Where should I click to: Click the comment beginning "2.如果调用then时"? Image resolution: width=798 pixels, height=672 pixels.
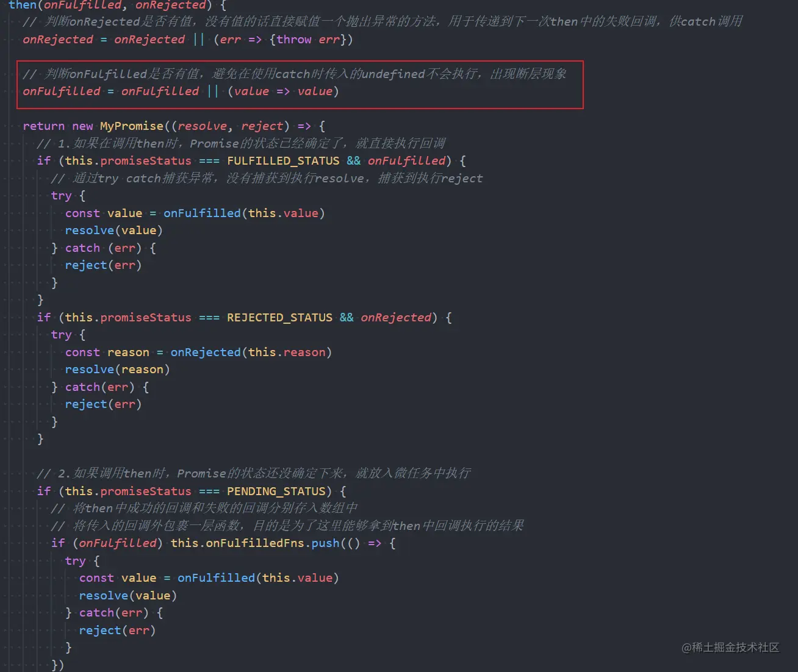(x=254, y=473)
